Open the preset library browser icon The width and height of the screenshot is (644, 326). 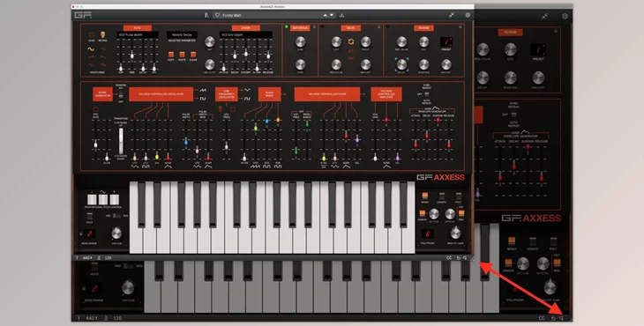pyautogui.click(x=206, y=15)
